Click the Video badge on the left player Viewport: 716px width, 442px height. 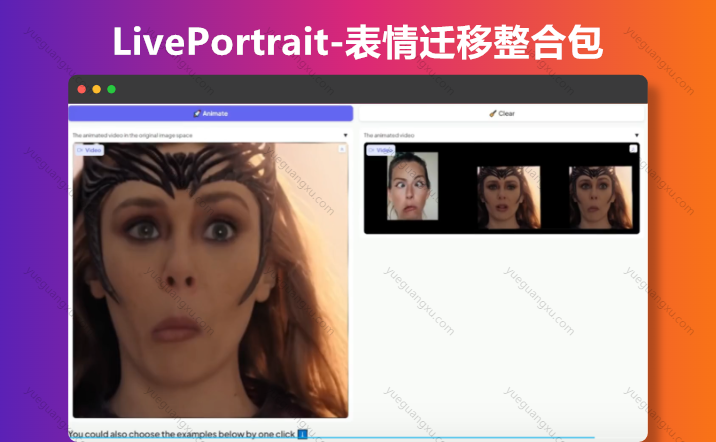[89, 150]
